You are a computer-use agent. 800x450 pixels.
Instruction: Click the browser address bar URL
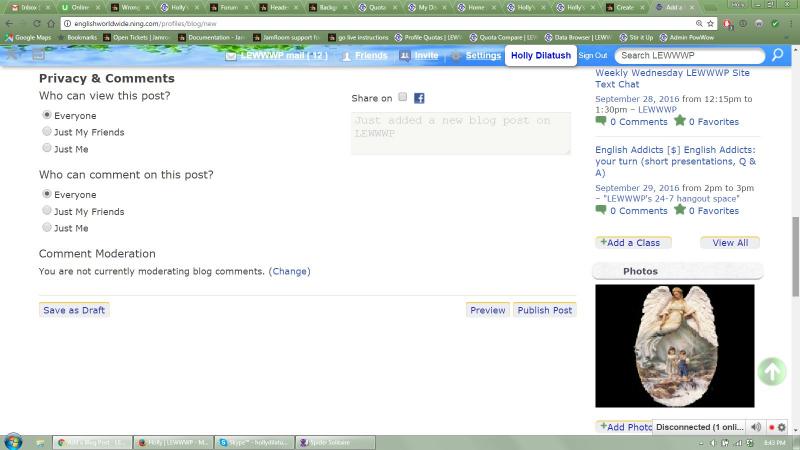pyautogui.click(x=145, y=23)
